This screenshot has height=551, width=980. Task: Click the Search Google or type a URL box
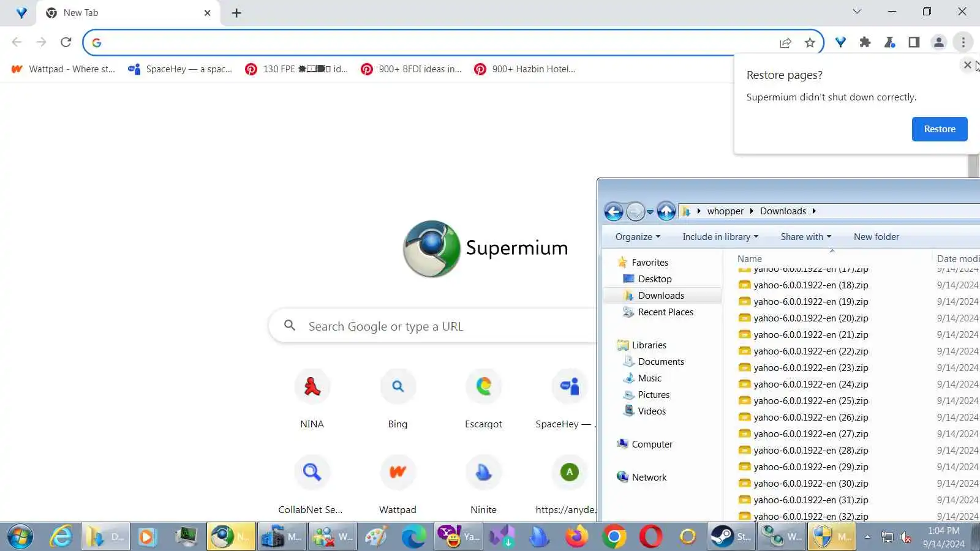pos(432,326)
